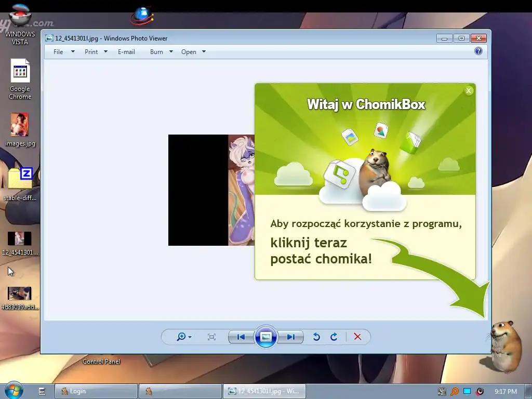The height and width of the screenshot is (399, 532).
Task: Select the stable-diff zip folder icon
Action: tap(20, 184)
